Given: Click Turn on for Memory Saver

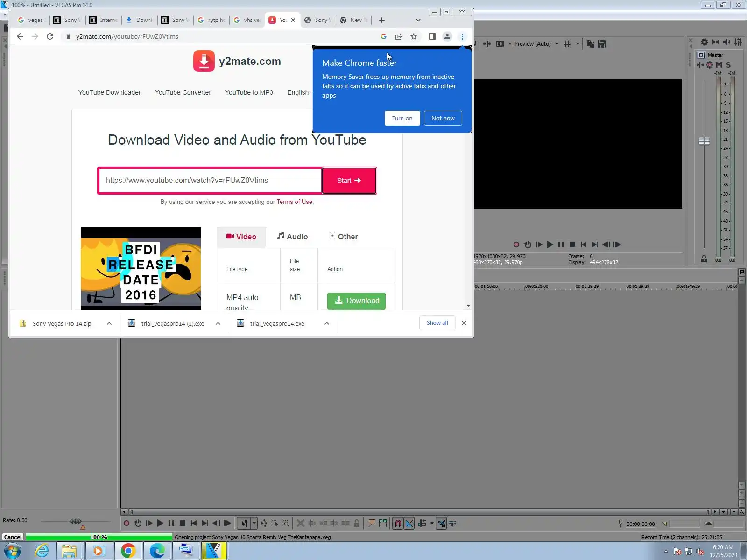Looking at the screenshot, I should (x=402, y=118).
